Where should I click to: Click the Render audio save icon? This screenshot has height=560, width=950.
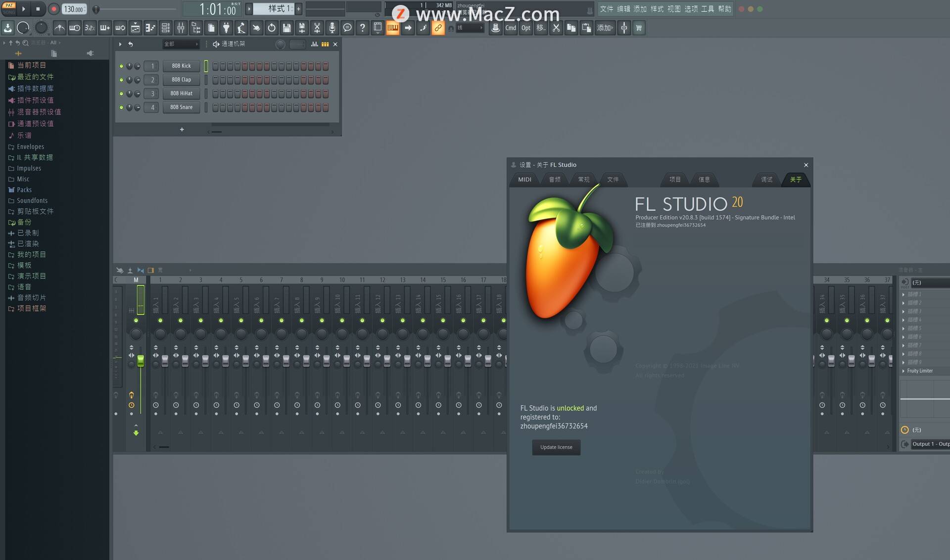tap(302, 28)
